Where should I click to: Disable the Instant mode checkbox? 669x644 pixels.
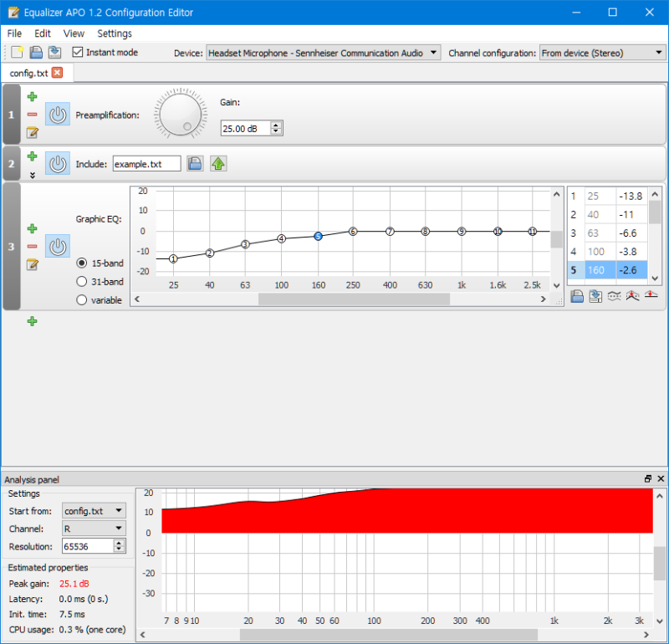tap(79, 53)
